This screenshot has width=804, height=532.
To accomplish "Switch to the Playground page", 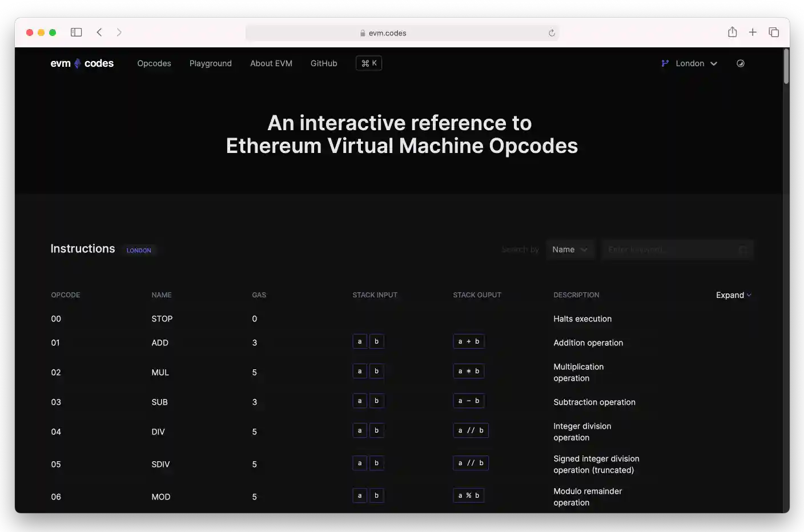I will (211, 63).
